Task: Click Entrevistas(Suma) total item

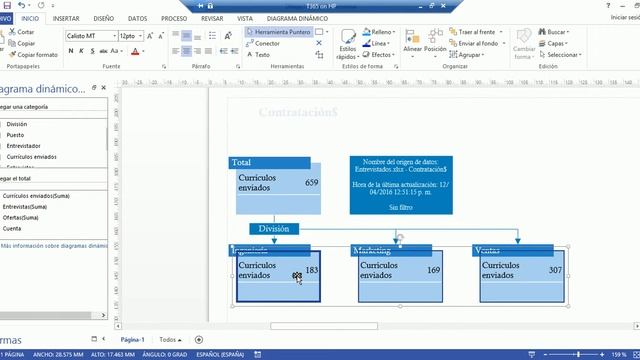Action: click(25, 207)
